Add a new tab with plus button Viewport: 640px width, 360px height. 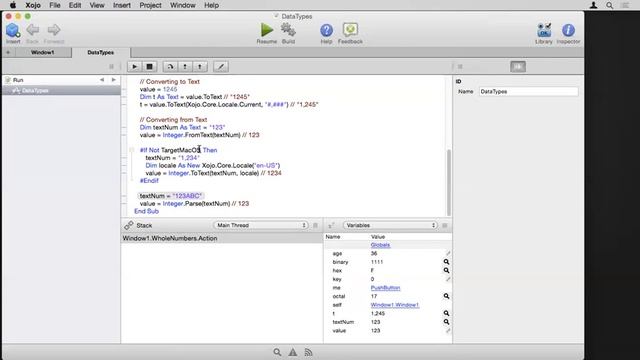[8, 53]
